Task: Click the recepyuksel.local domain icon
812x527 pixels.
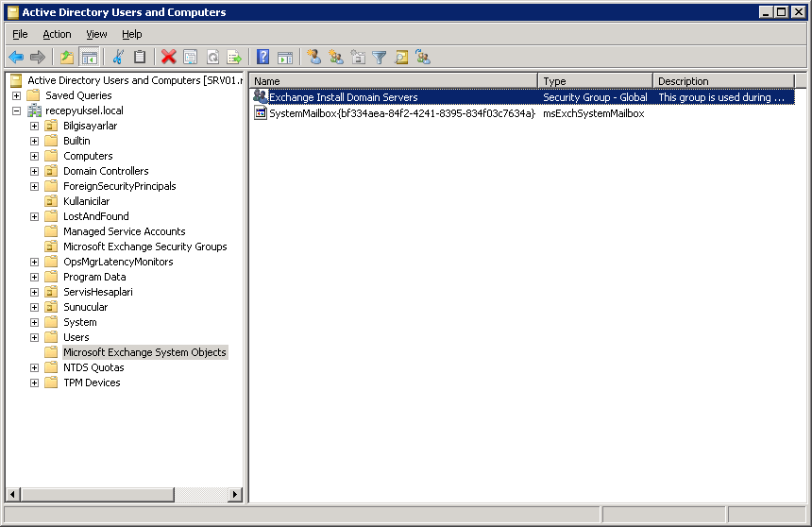Action: [x=34, y=110]
